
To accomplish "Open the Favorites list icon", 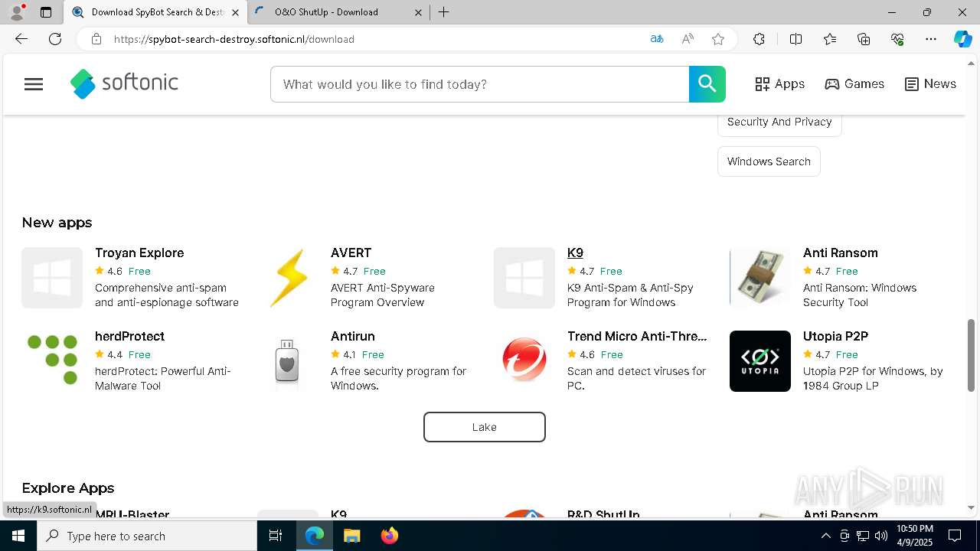I will [x=830, y=39].
